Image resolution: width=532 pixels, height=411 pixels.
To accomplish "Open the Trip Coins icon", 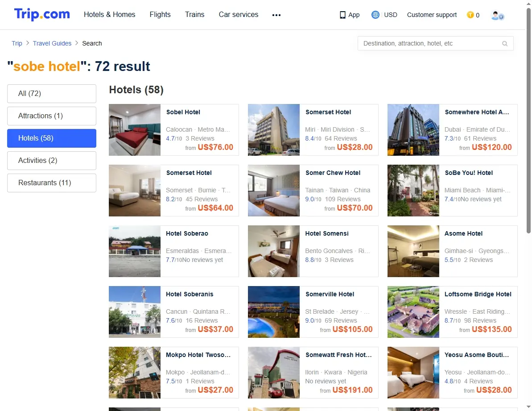I will coord(470,15).
